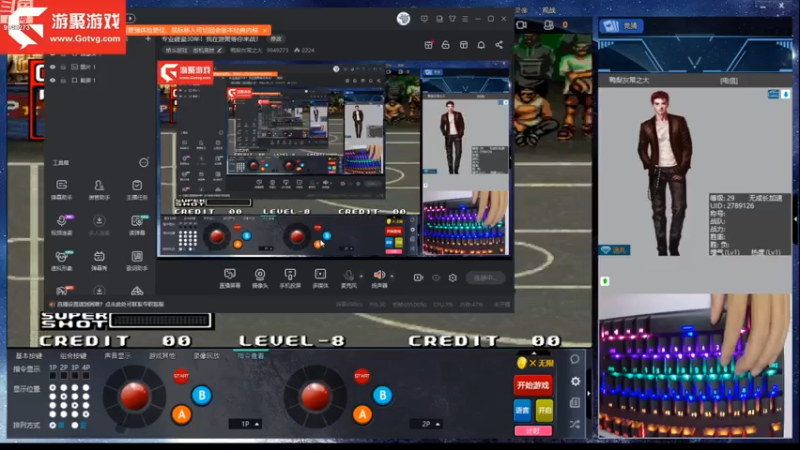Click the record icon in the streaming toolbar
The height and width of the screenshot is (450, 800).
[418, 278]
